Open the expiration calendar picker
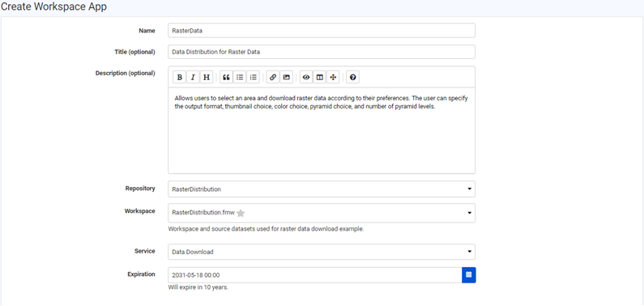Image resolution: width=644 pixels, height=306 pixels. (x=469, y=274)
